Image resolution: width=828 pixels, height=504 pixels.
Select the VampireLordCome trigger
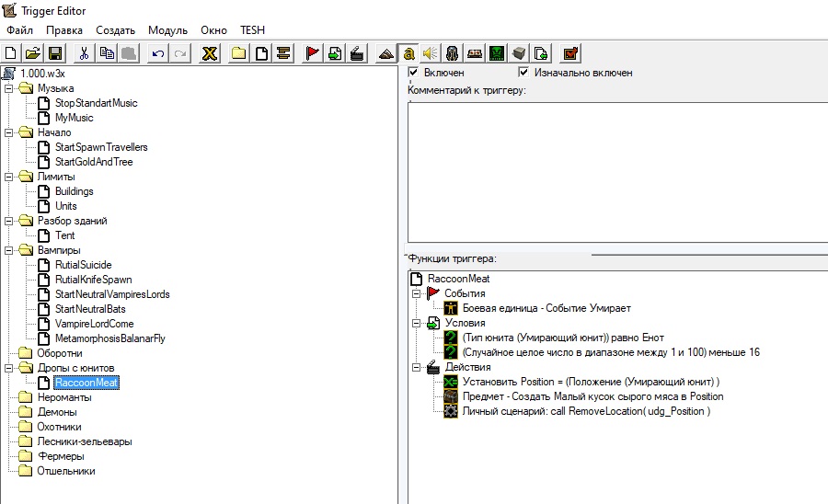[x=94, y=324]
